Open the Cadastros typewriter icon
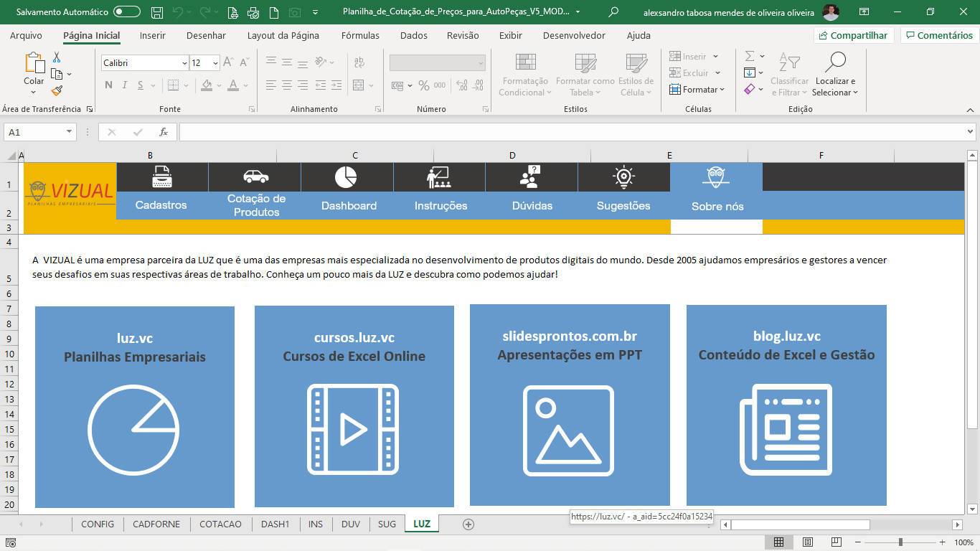This screenshot has height=551, width=980. click(x=161, y=176)
